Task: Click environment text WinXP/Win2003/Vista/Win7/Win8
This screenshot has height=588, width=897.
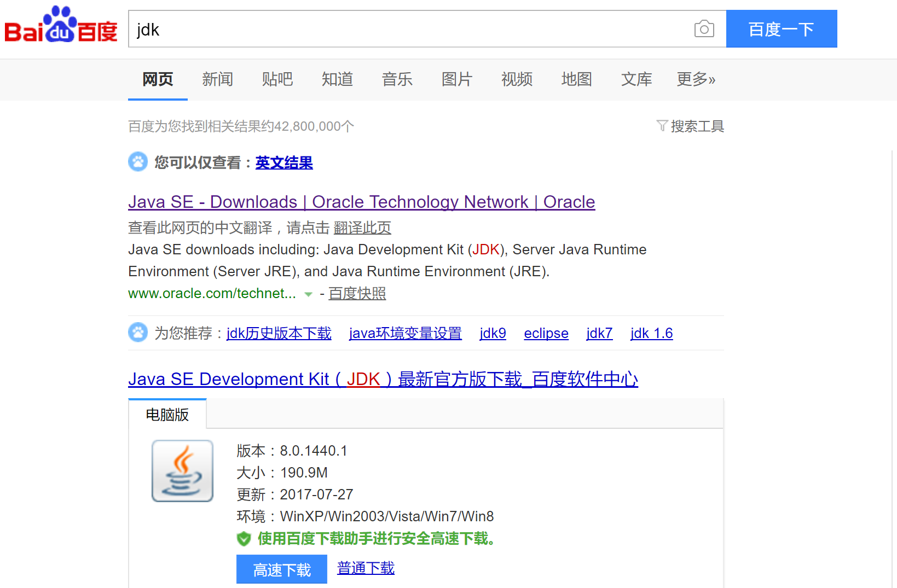Action: click(x=387, y=516)
